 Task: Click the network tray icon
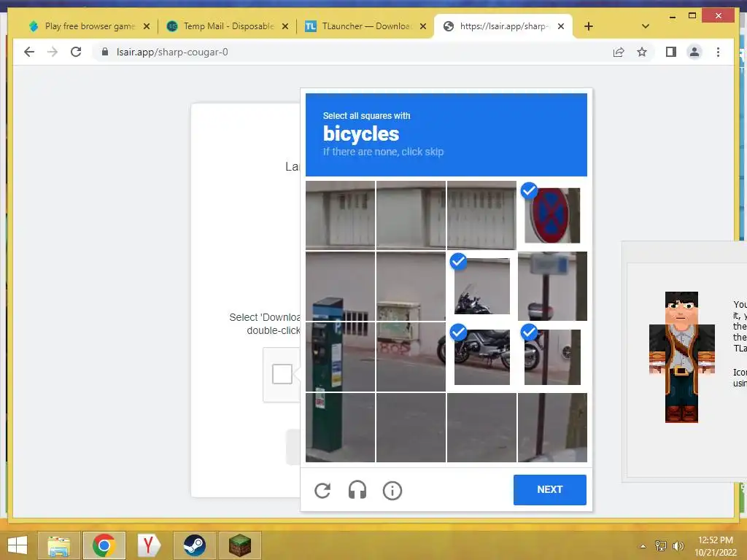[661, 545]
